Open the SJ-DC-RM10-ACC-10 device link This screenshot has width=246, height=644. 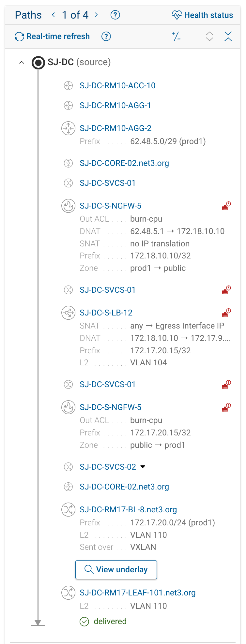[117, 86]
